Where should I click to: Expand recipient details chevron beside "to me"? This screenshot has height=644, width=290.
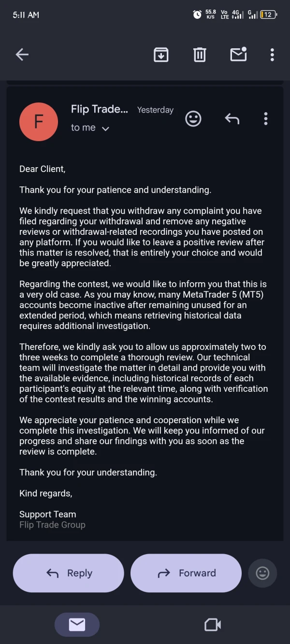point(105,129)
